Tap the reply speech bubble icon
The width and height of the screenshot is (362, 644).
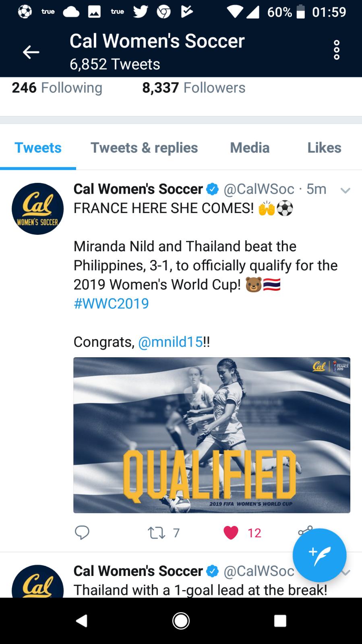click(82, 532)
